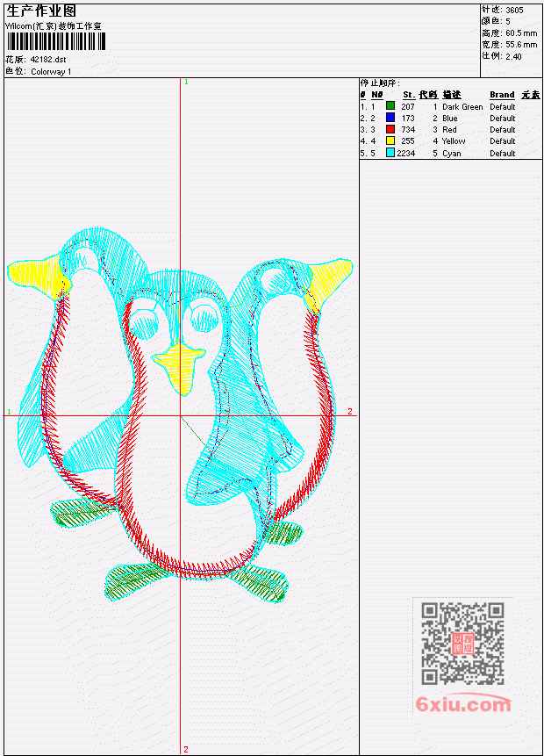The height and width of the screenshot is (756, 544).
Task: Click the '比例: 2.40' scale value
Action: (502, 56)
